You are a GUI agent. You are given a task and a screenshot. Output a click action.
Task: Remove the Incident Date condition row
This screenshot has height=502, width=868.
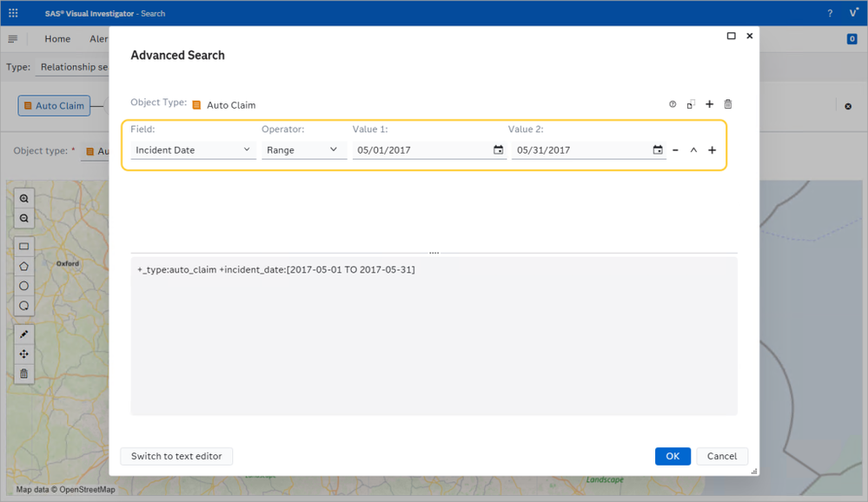(x=675, y=150)
